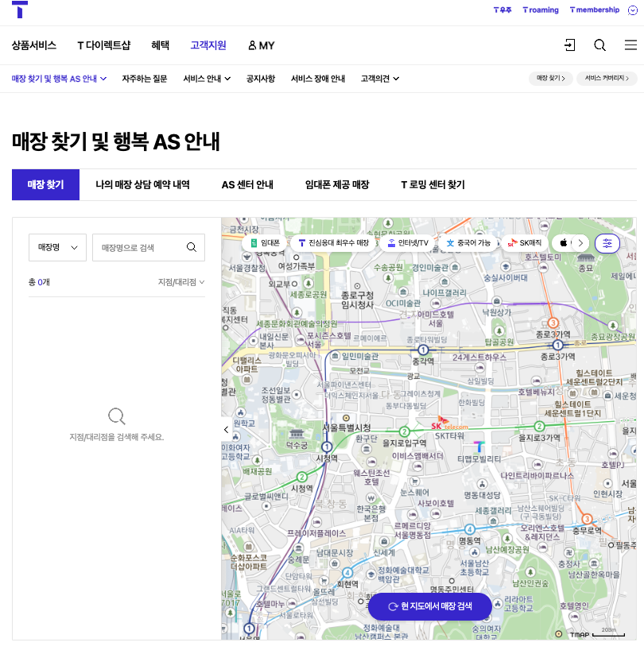Click the Apple filter chip
644x650 pixels.
click(x=563, y=243)
